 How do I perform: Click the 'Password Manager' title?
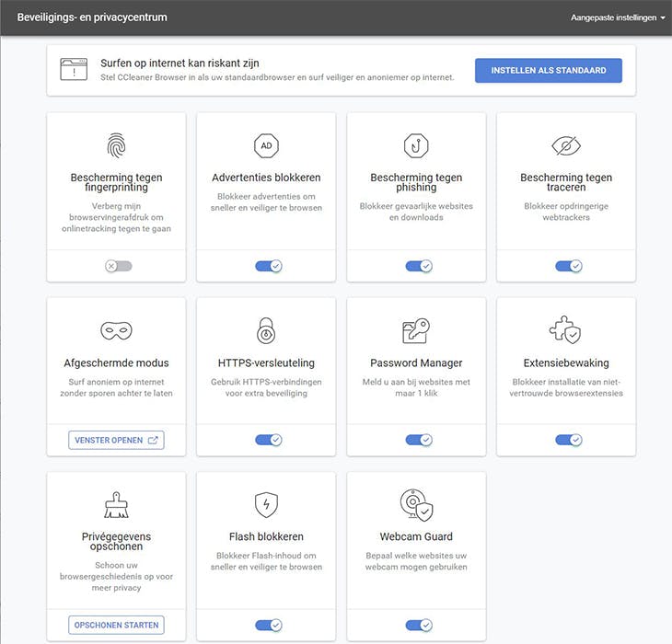click(x=416, y=362)
